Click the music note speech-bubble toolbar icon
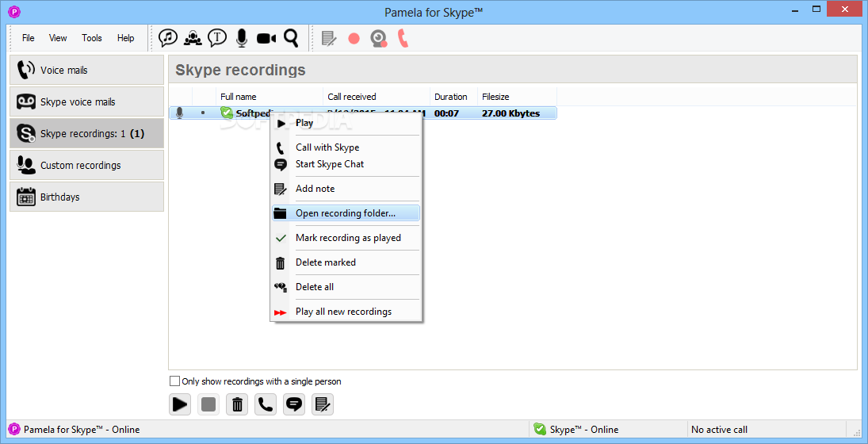Viewport: 868px width, 444px height. pyautogui.click(x=168, y=37)
